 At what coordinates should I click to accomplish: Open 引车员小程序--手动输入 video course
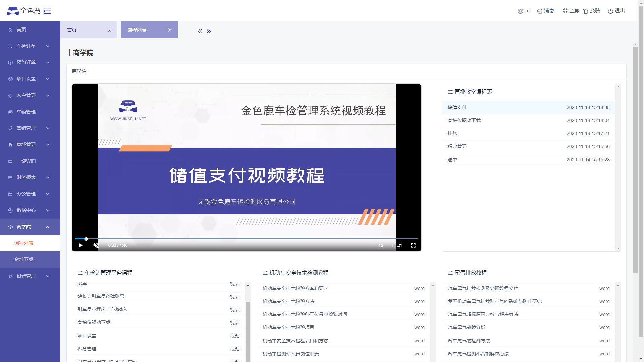158,309
